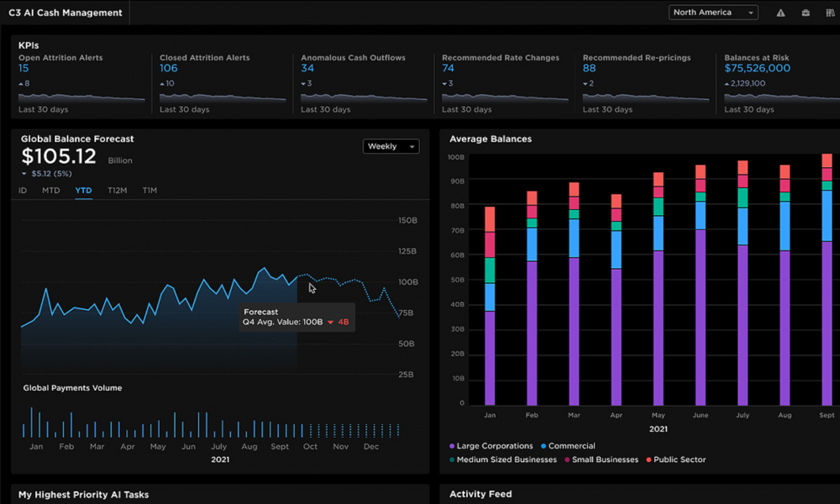
Task: Click the Global Balance Forecast heading
Action: (x=77, y=139)
